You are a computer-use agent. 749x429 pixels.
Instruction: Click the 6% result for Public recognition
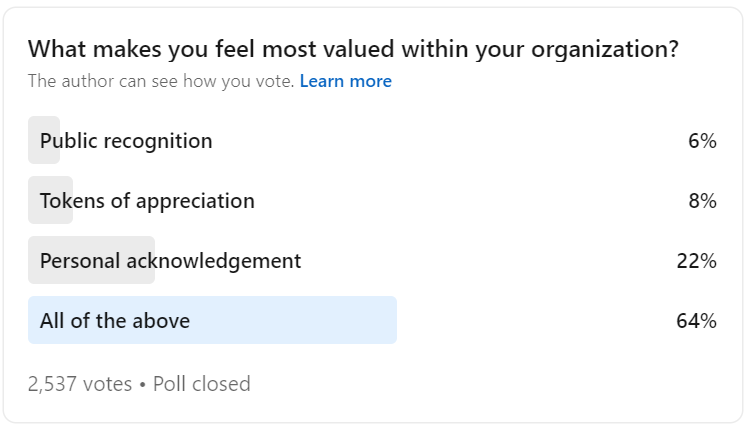tap(702, 141)
